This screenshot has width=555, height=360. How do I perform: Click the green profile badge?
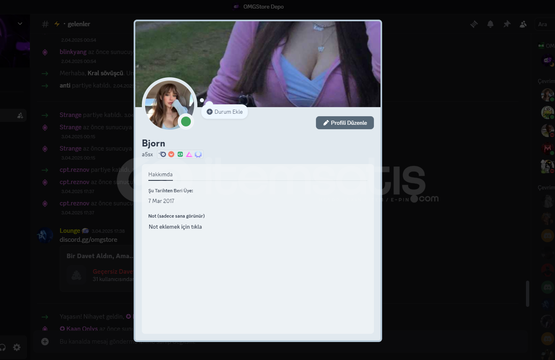pyautogui.click(x=180, y=154)
